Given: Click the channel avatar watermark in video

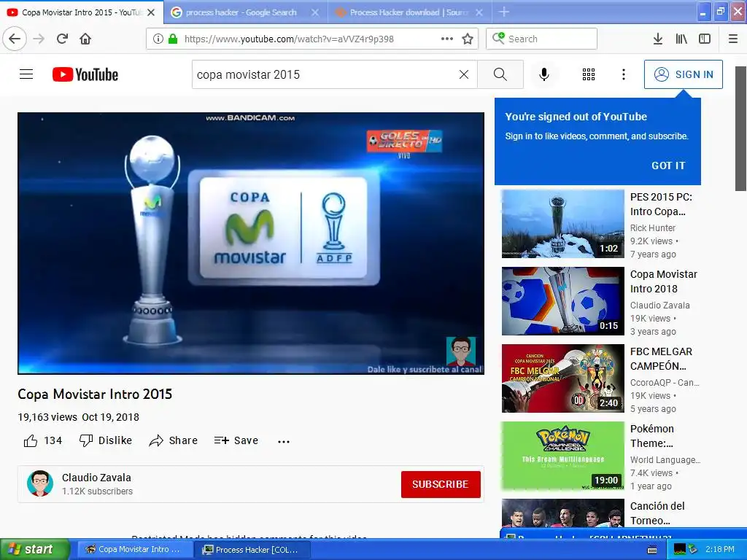Looking at the screenshot, I should click(461, 351).
